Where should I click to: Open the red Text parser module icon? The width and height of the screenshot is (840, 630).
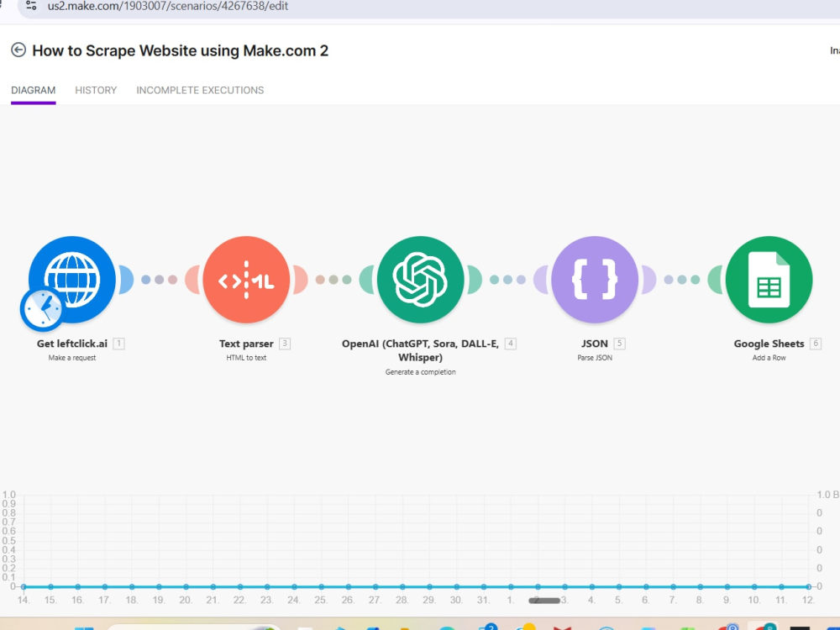[246, 279]
